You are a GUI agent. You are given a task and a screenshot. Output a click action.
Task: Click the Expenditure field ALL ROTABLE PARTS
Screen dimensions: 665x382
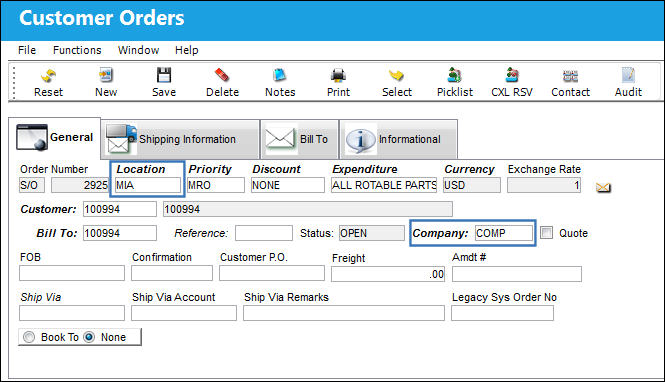(384, 185)
